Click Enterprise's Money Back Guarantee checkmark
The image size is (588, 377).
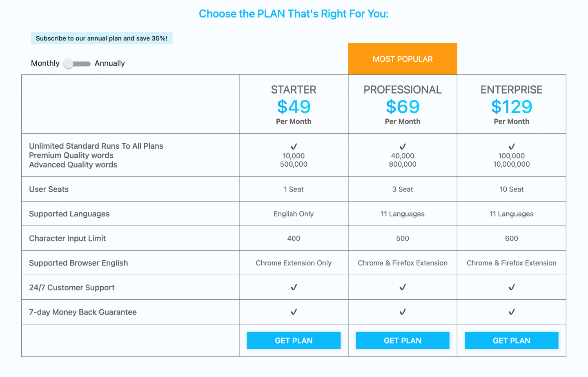coord(512,312)
